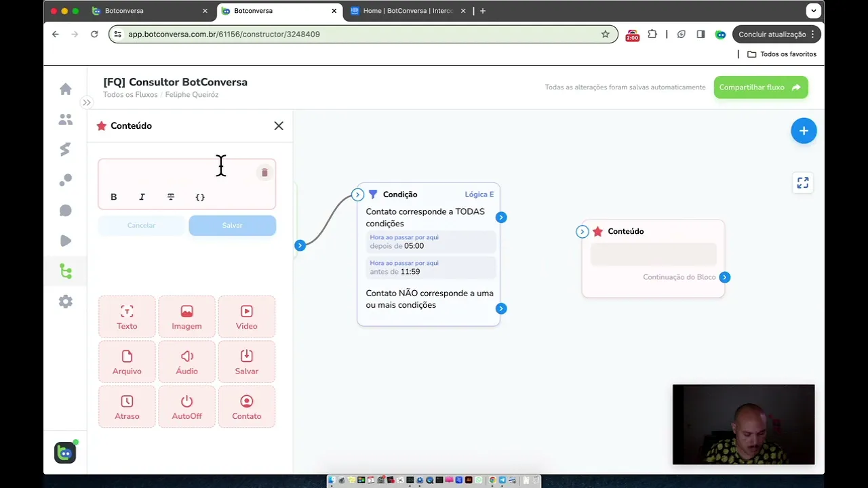
Task: Click the Continuação do Bloco connector
Action: coord(725,277)
